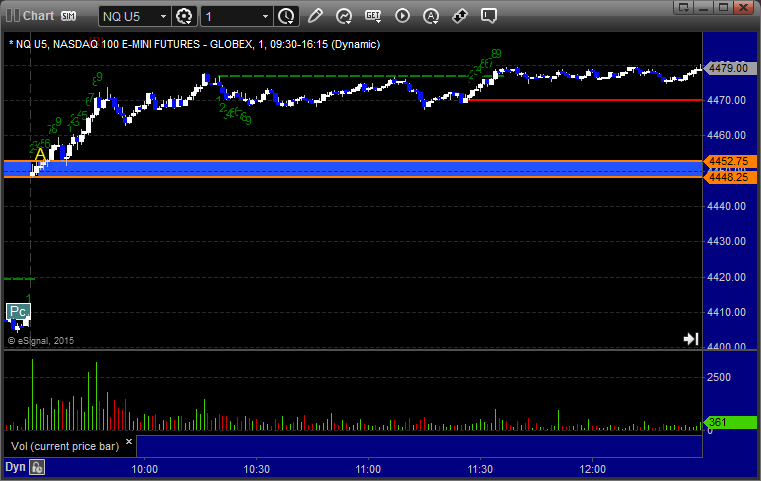Open the circled A alerts icon menu

431,17
